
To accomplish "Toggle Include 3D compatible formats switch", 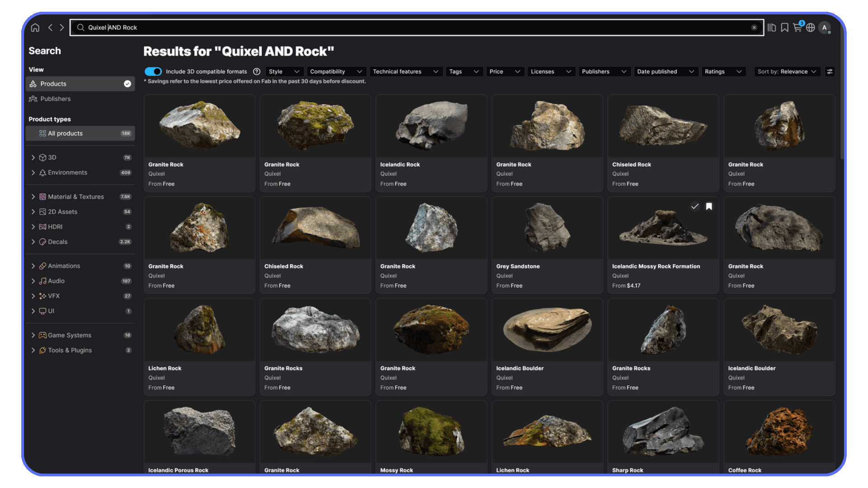I will tap(153, 72).
